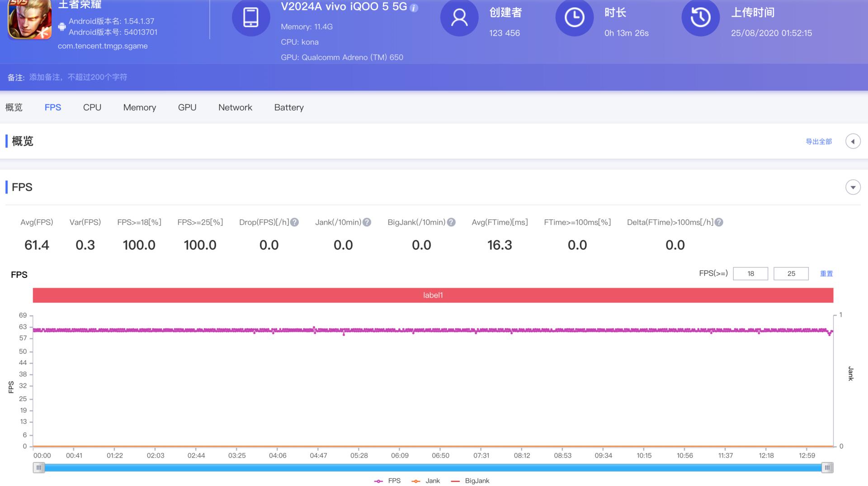868x486 pixels.
Task: Open the help tooltip for BigJank(/10min)
Action: 451,222
